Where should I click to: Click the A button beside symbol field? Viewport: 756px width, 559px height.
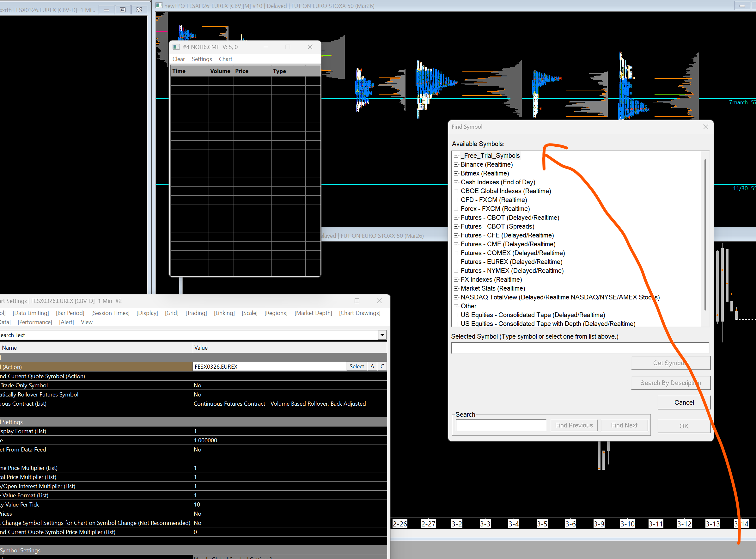[372, 366]
